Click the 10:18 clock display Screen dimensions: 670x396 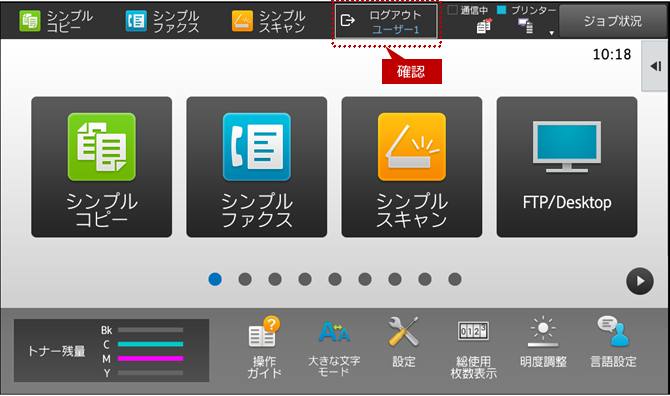coord(612,54)
